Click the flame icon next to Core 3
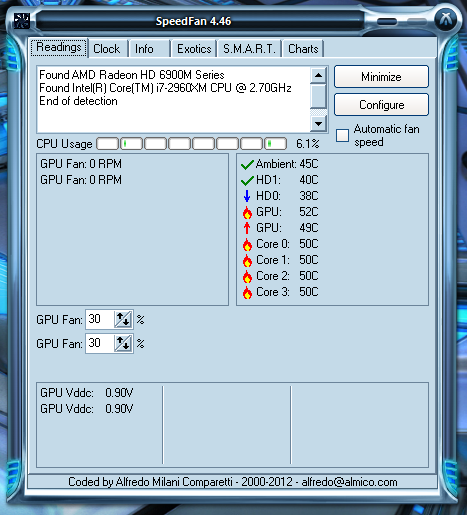This screenshot has width=467, height=515. point(247,292)
